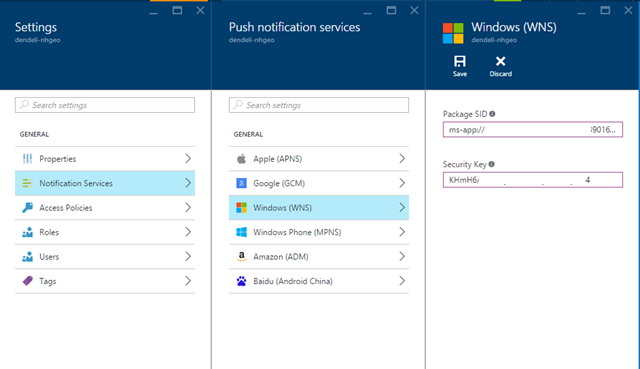Click the Apple logo icon
Viewport: 640px width, 369px height.
(x=241, y=158)
